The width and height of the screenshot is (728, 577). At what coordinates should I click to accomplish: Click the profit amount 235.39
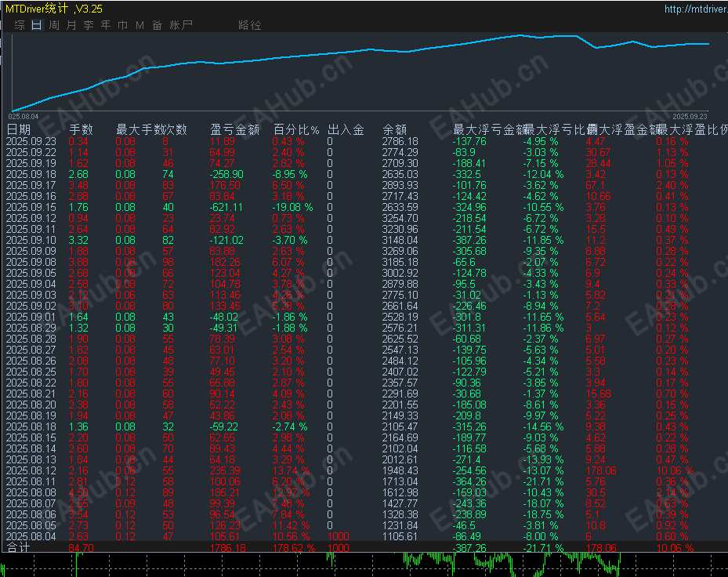tap(225, 470)
